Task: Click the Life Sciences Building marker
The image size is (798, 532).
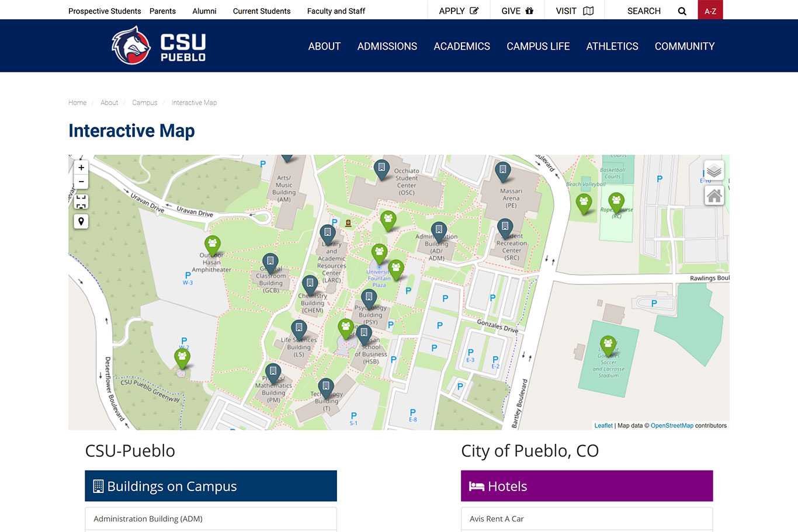Action: 299,330
